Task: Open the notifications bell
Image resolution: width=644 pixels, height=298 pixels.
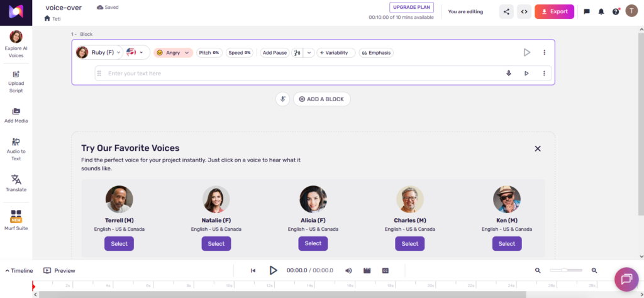Action: pyautogui.click(x=601, y=11)
